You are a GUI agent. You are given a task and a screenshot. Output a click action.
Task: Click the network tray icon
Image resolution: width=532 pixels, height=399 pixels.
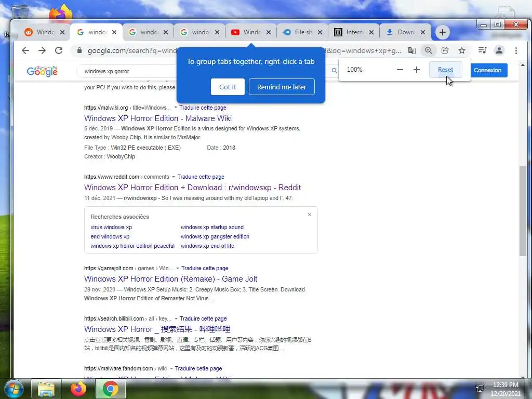[480, 389]
